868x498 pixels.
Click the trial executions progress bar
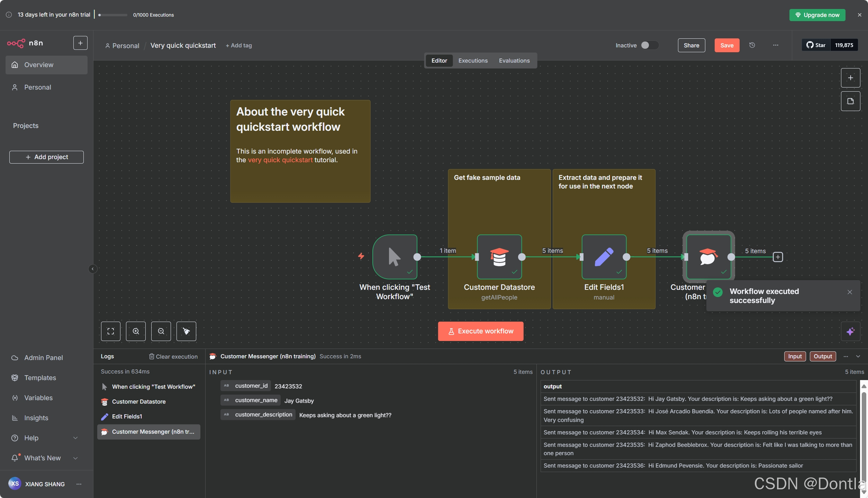pyautogui.click(x=112, y=15)
